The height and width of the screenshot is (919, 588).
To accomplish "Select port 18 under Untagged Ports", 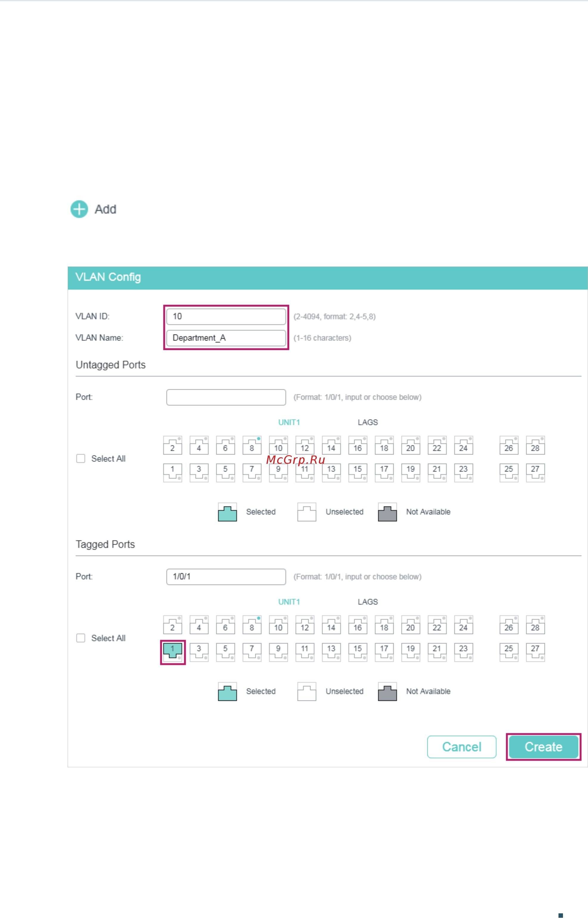I will [x=384, y=446].
